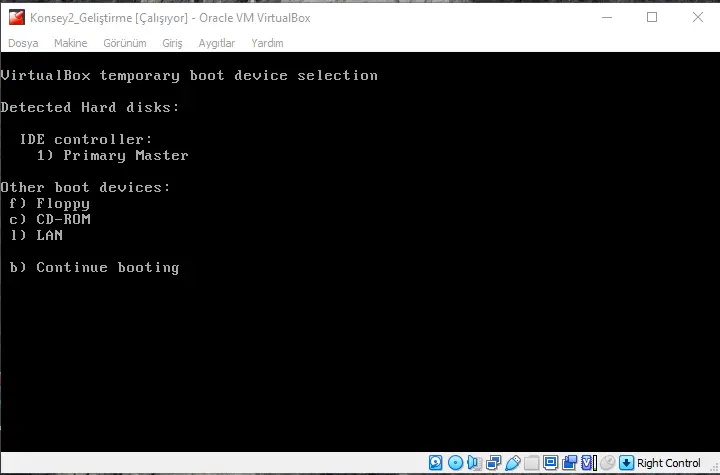This screenshot has width=720, height=475.
Task: Open the Giriş menu
Action: point(172,43)
